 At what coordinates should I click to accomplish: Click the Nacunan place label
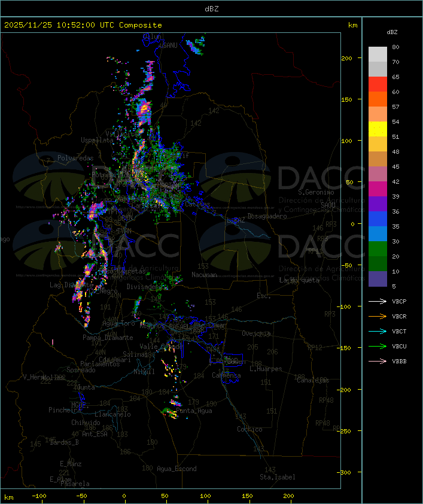204,275
